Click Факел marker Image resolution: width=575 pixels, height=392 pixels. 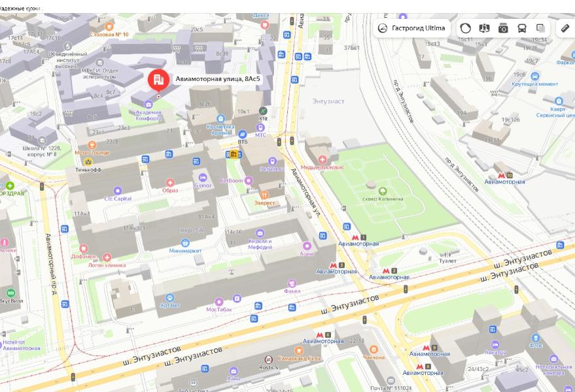[292, 283]
